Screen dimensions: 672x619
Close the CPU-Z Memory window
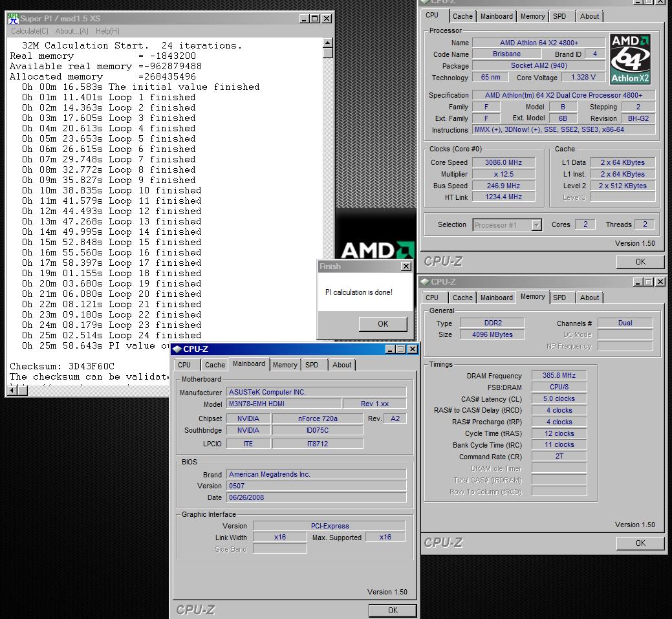click(660, 281)
